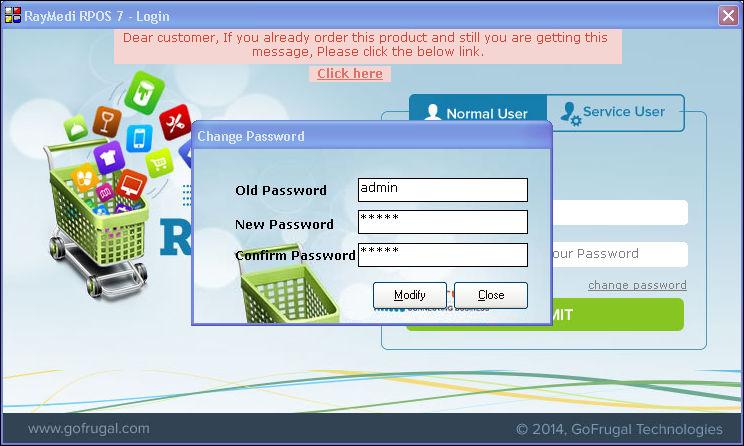Click the 'Dear customer' notice message
744x446 pixels.
click(367, 45)
